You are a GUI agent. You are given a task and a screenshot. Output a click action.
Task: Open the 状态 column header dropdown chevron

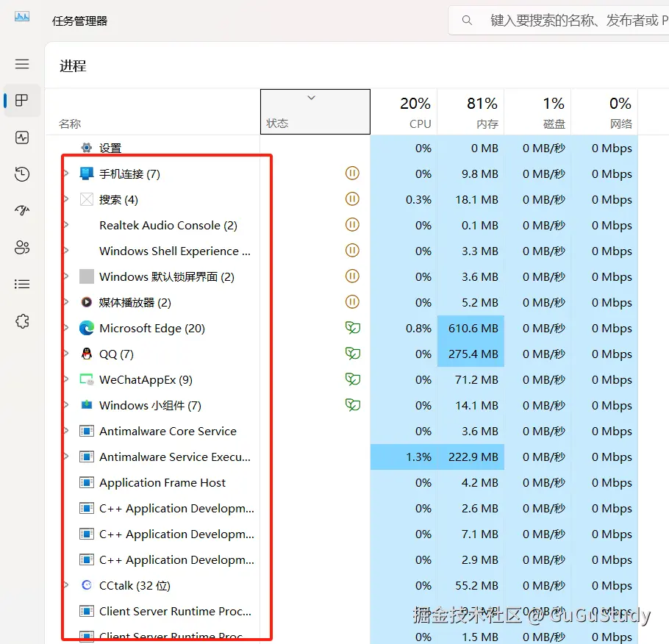[x=312, y=98]
